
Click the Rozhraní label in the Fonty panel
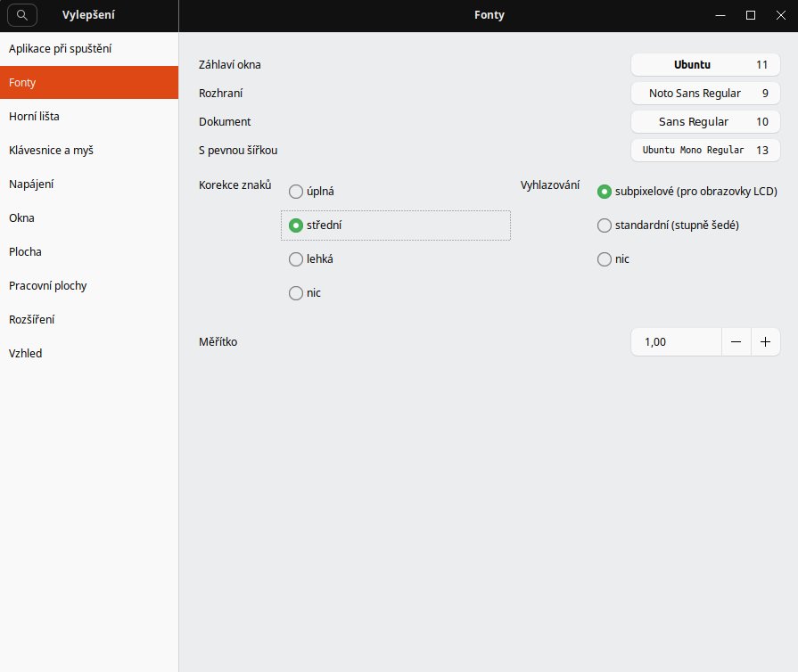pos(220,93)
